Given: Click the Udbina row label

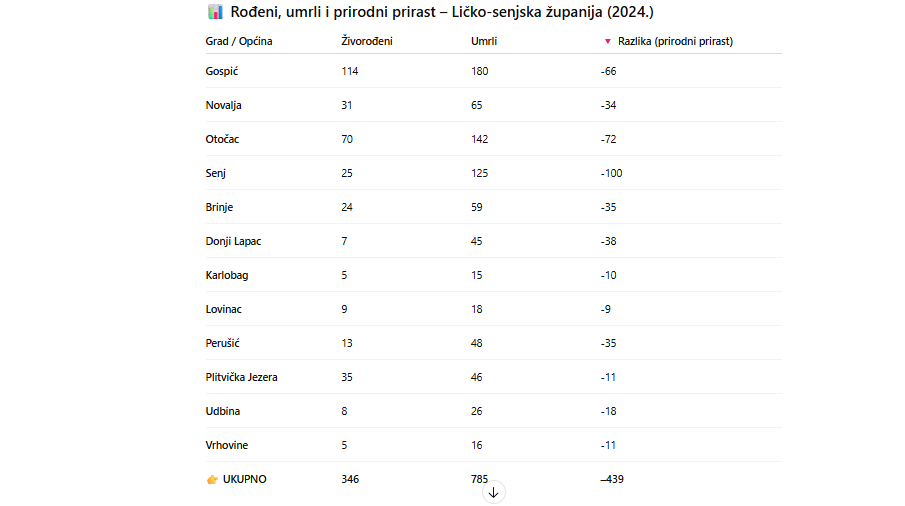Looking at the screenshot, I should coord(222,411).
